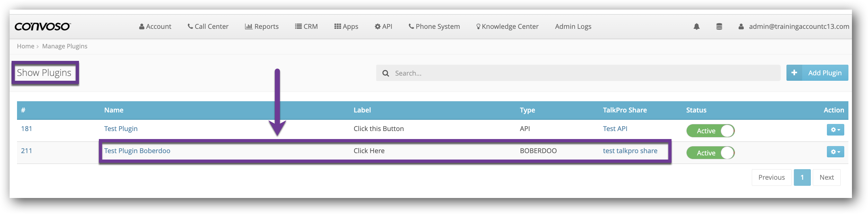Open the Apps grid menu
Image resolution: width=868 pixels, height=214 pixels.
346,27
